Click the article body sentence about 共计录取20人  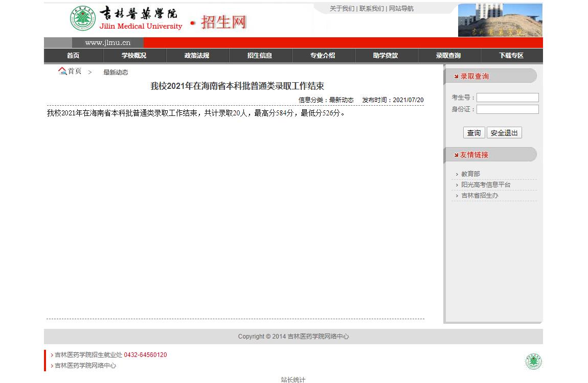196,113
